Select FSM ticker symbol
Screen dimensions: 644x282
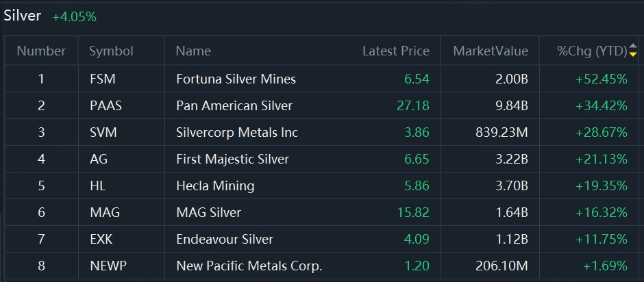click(103, 79)
